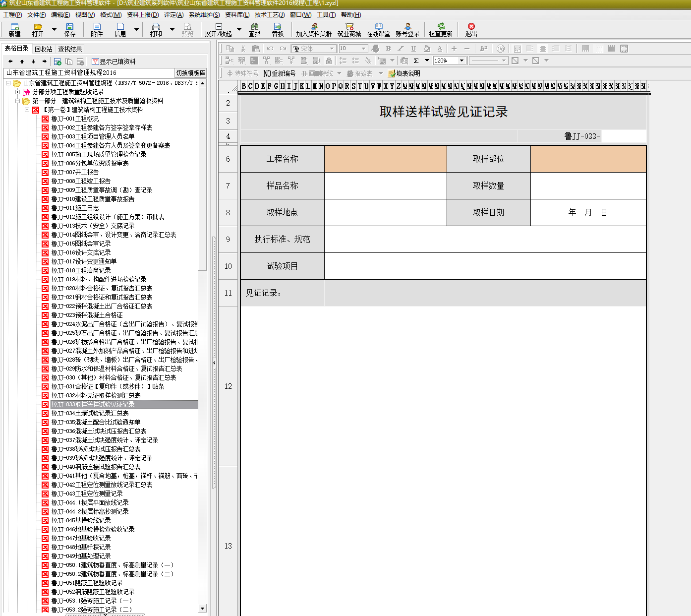Click the 样品名称 input cell
Screen dimensions: 691x616
386,185
